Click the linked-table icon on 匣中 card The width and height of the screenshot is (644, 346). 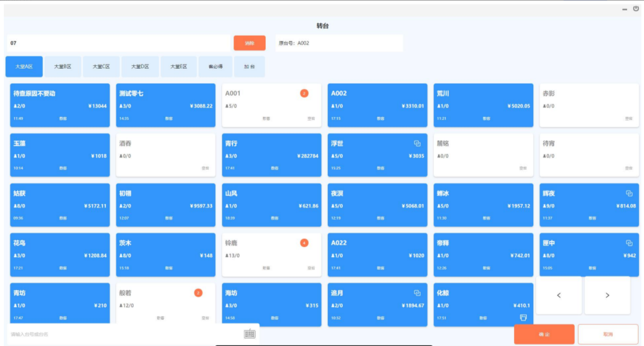pos(629,243)
